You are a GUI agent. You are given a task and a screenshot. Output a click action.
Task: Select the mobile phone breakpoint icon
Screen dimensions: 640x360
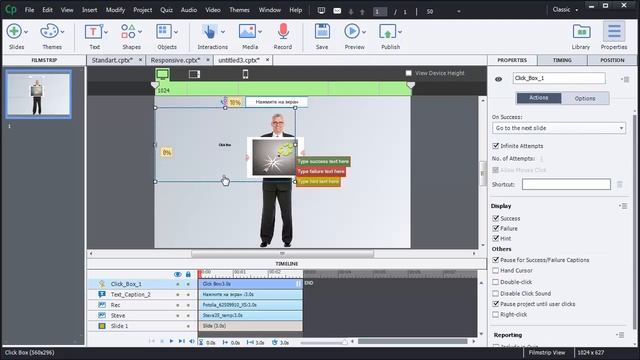(245, 74)
